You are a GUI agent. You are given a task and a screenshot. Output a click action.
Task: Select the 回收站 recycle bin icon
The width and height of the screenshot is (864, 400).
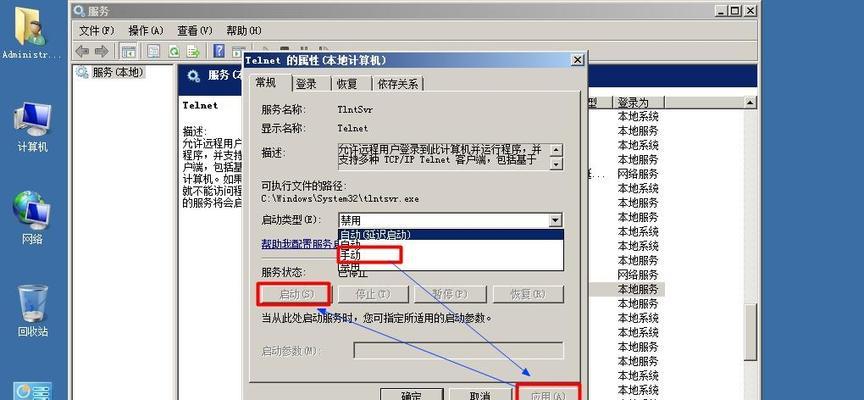click(x=33, y=311)
